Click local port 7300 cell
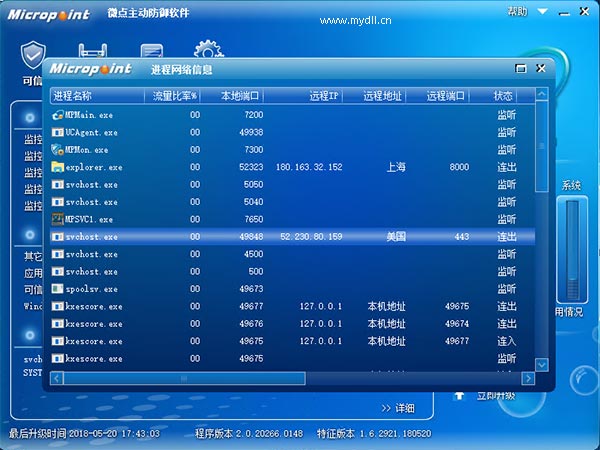The height and width of the screenshot is (450, 600). tap(254, 150)
